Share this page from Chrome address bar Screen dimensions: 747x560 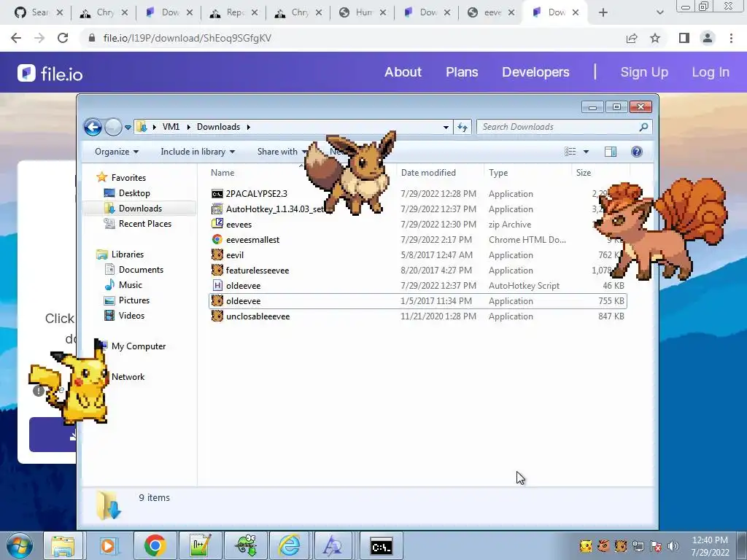coord(632,38)
